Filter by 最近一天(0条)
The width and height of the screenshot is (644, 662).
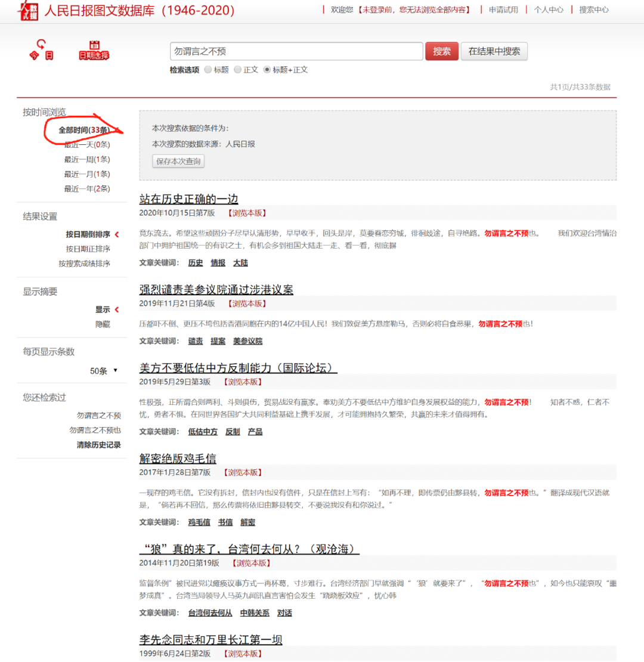pyautogui.click(x=87, y=145)
